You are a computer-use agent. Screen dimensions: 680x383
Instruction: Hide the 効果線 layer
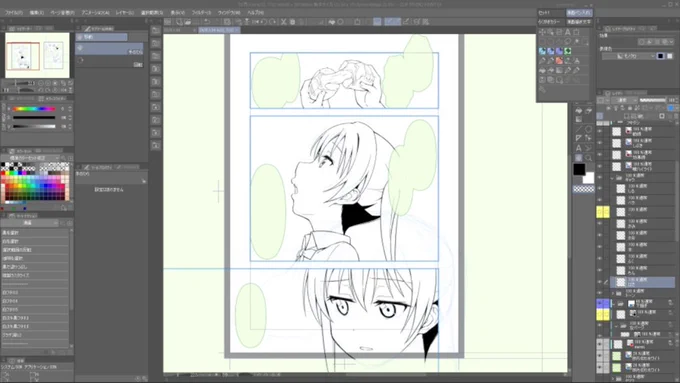pos(600,154)
